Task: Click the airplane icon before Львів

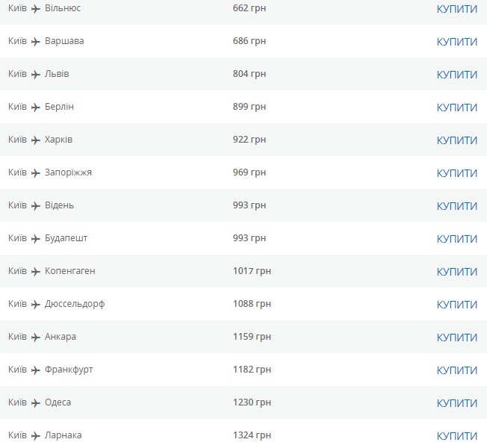Action: click(36, 74)
